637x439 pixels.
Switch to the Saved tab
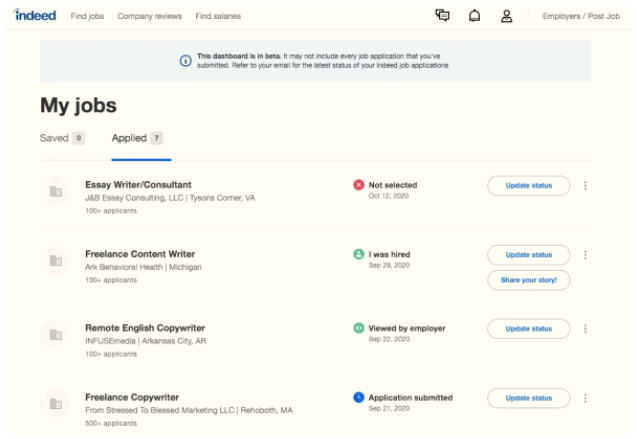[62, 138]
